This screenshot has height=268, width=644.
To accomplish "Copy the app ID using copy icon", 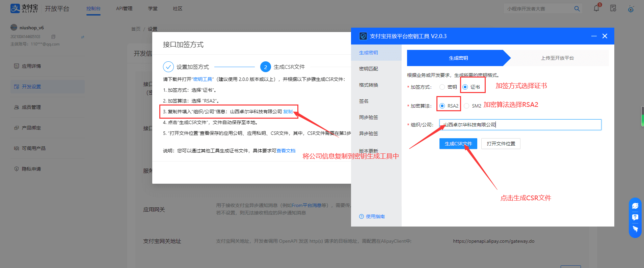I will tap(53, 37).
